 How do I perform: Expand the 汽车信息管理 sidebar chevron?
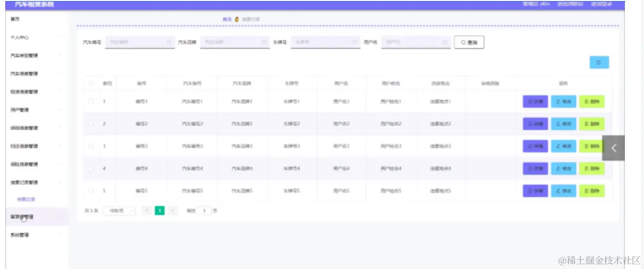point(61,73)
